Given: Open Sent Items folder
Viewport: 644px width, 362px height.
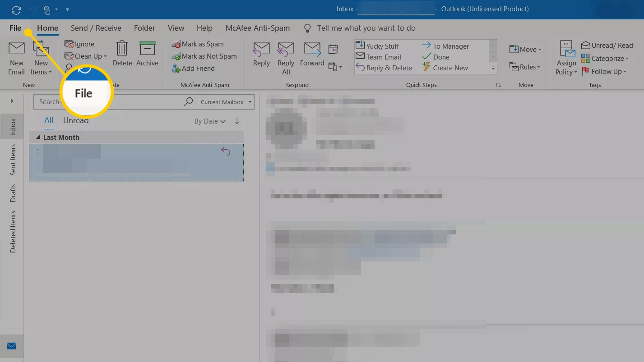Looking at the screenshot, I should point(13,160).
